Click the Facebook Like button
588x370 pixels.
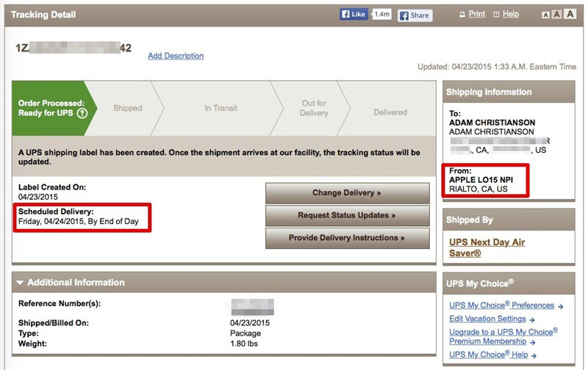coord(355,15)
